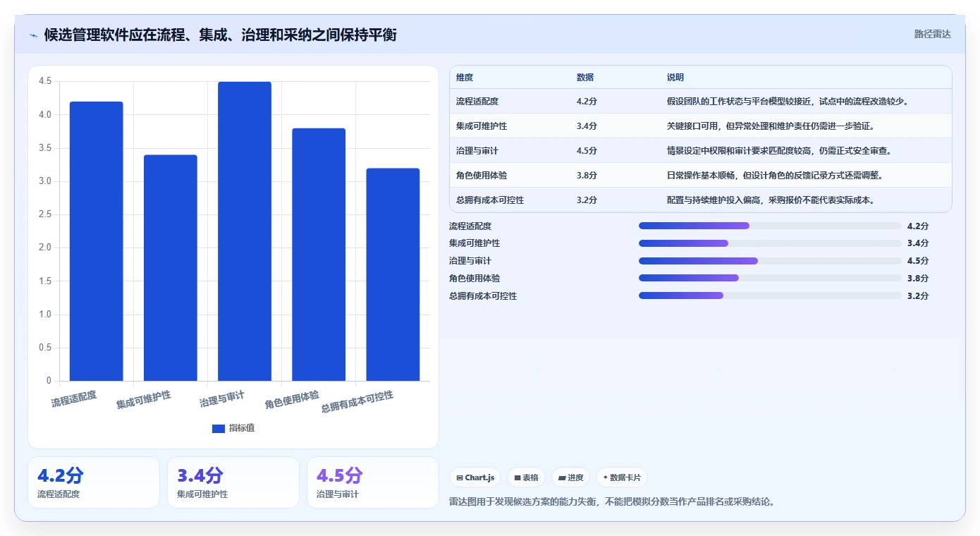Click the 进度 tag chip

point(570,477)
